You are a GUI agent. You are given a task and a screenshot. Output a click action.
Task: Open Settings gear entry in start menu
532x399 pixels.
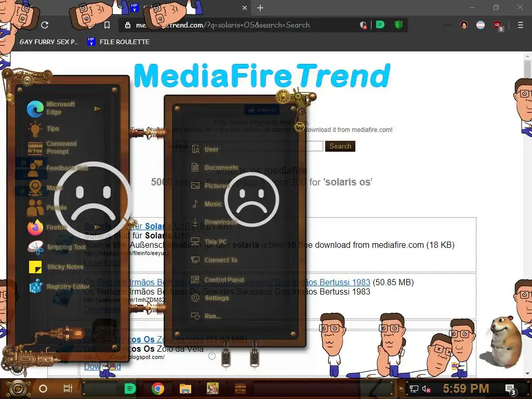(x=210, y=298)
